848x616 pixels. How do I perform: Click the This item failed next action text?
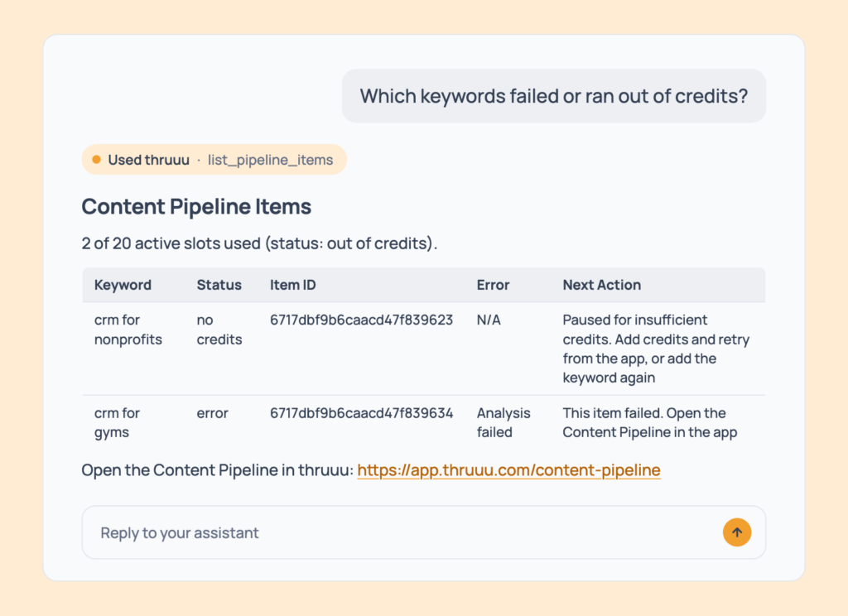(x=649, y=422)
